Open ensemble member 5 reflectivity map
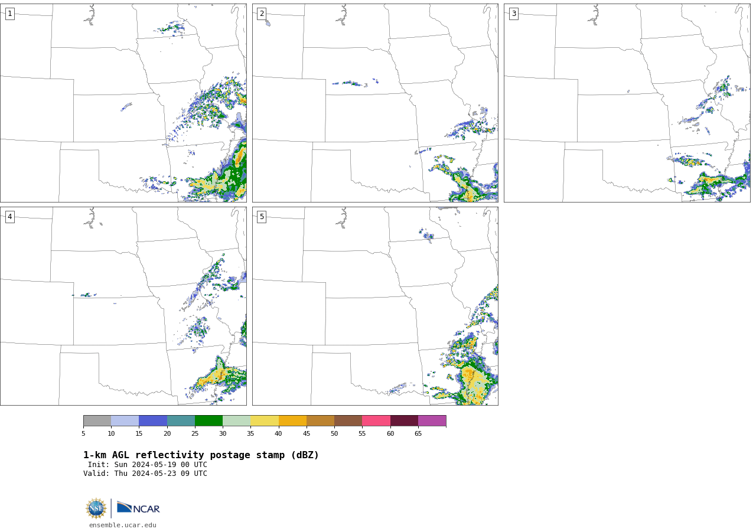The image size is (756, 532). (375, 306)
